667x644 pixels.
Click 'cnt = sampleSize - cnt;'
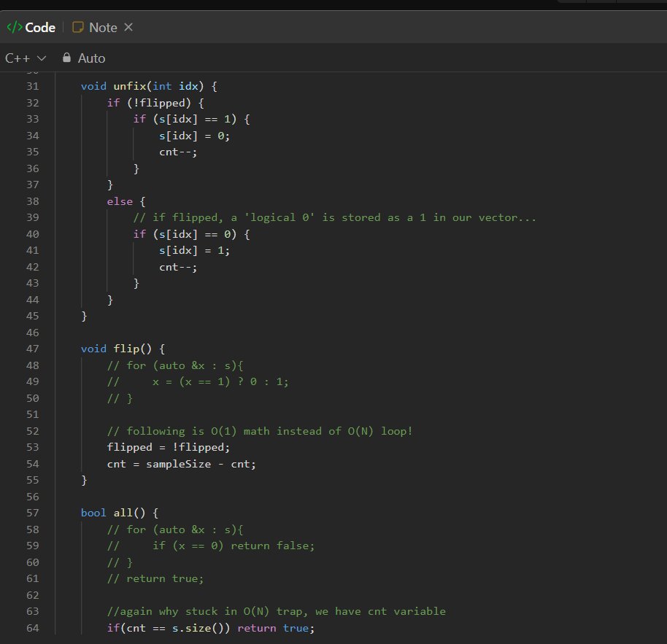182,464
